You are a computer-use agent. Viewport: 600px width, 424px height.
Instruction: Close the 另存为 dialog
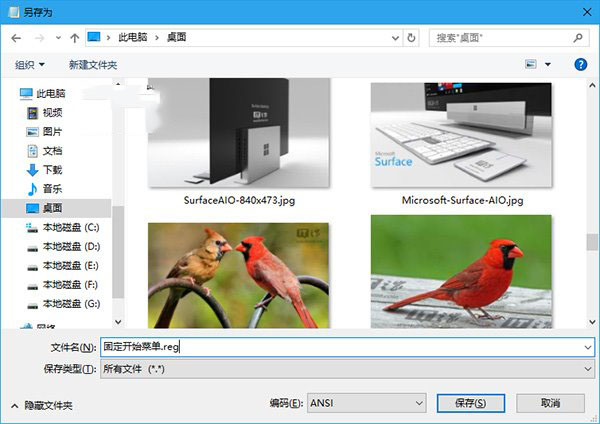[587, 12]
